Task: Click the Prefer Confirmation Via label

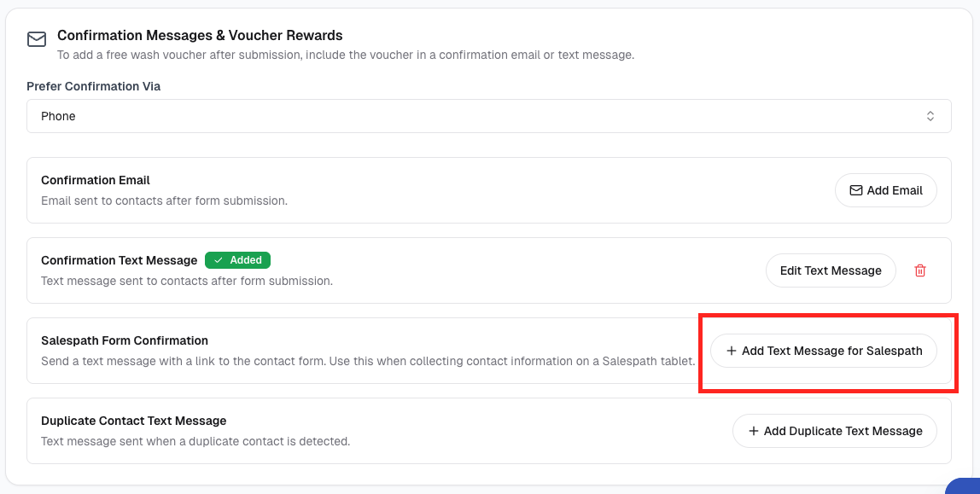Action: point(94,86)
